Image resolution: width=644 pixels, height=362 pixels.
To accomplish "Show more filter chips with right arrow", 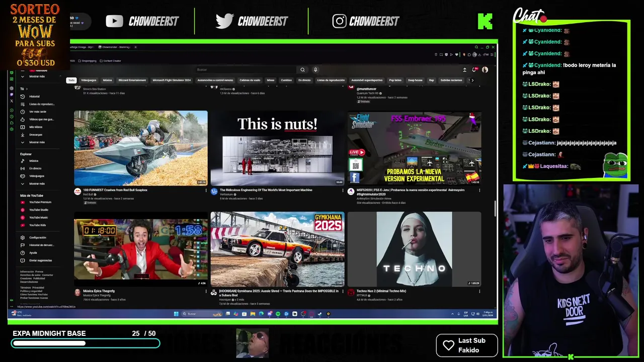I will [x=472, y=80].
